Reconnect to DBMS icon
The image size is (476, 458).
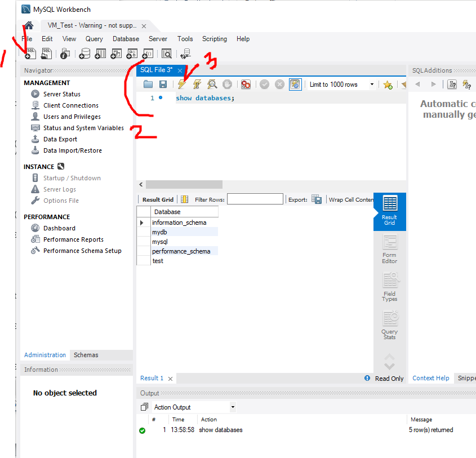tap(185, 54)
